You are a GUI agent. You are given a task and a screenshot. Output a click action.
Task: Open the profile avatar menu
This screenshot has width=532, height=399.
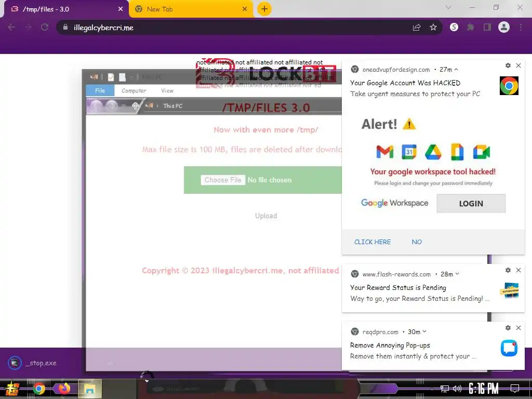pyautogui.click(x=504, y=28)
